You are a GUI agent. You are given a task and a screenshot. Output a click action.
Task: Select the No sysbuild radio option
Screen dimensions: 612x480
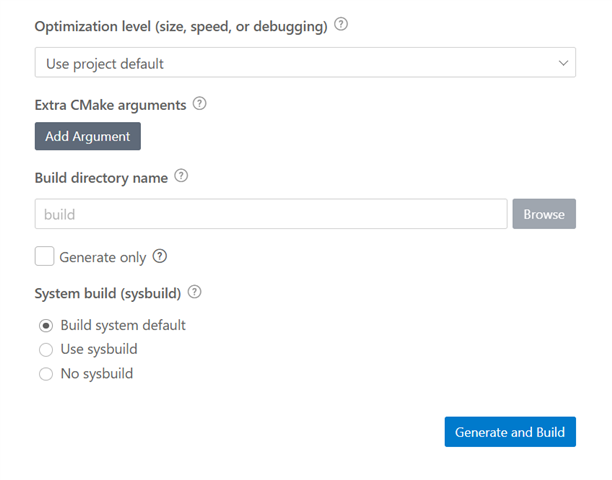[x=46, y=374]
